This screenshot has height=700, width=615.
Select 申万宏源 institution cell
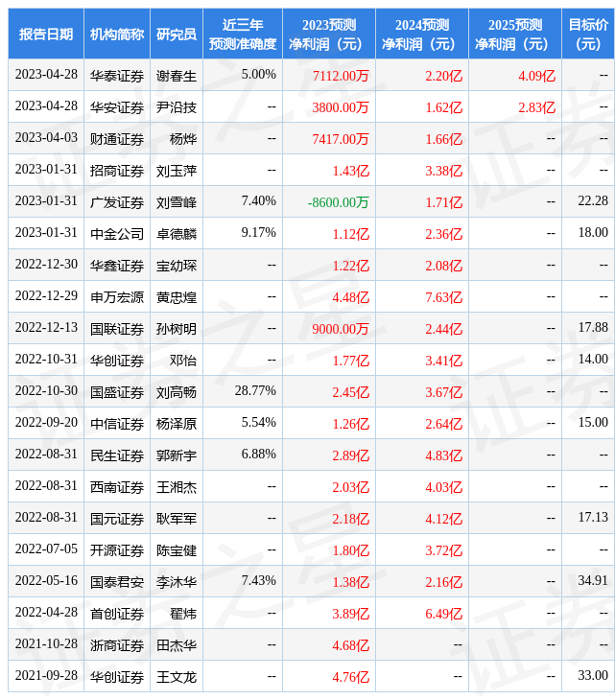click(117, 297)
